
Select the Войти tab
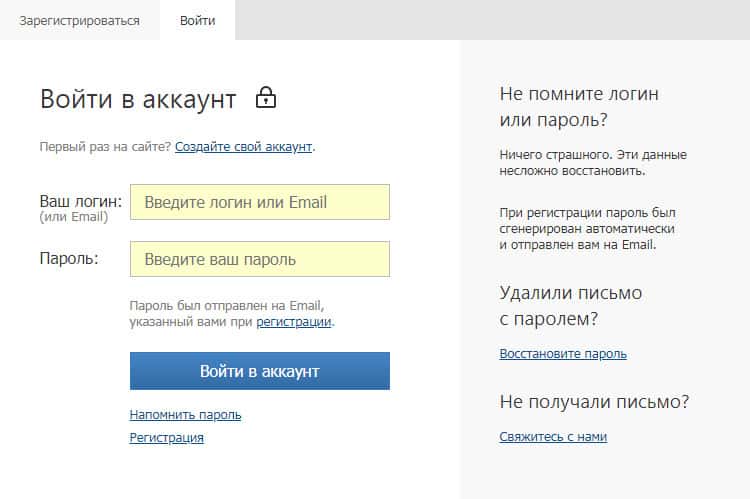[x=197, y=20]
